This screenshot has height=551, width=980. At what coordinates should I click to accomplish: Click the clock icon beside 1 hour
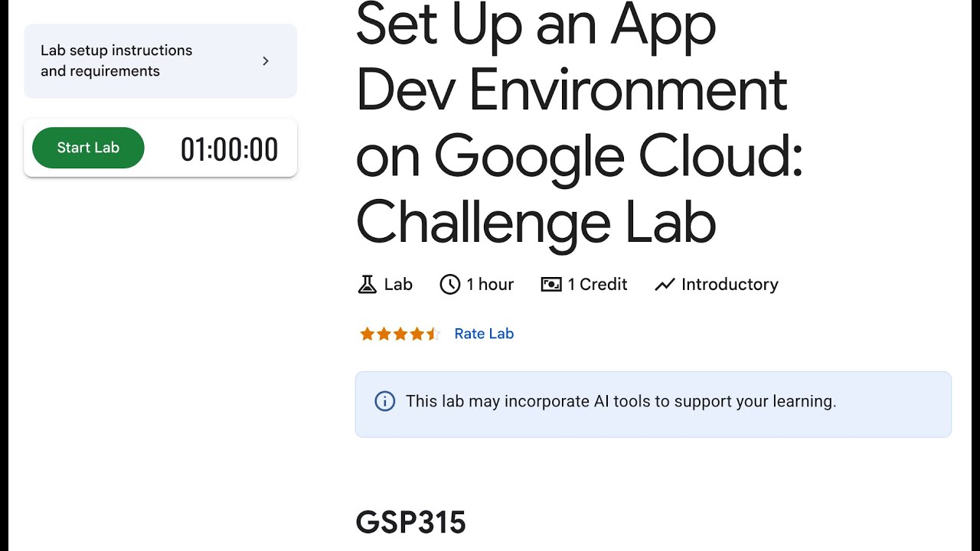449,285
